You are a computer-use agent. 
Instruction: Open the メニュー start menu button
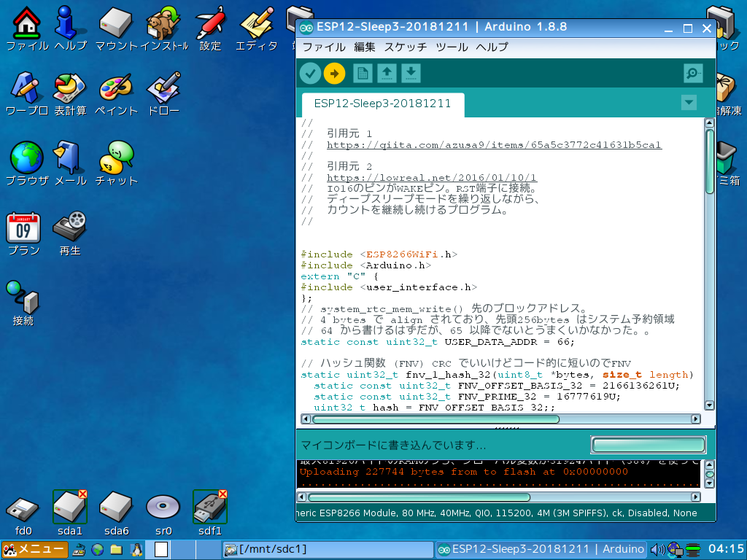(x=34, y=550)
